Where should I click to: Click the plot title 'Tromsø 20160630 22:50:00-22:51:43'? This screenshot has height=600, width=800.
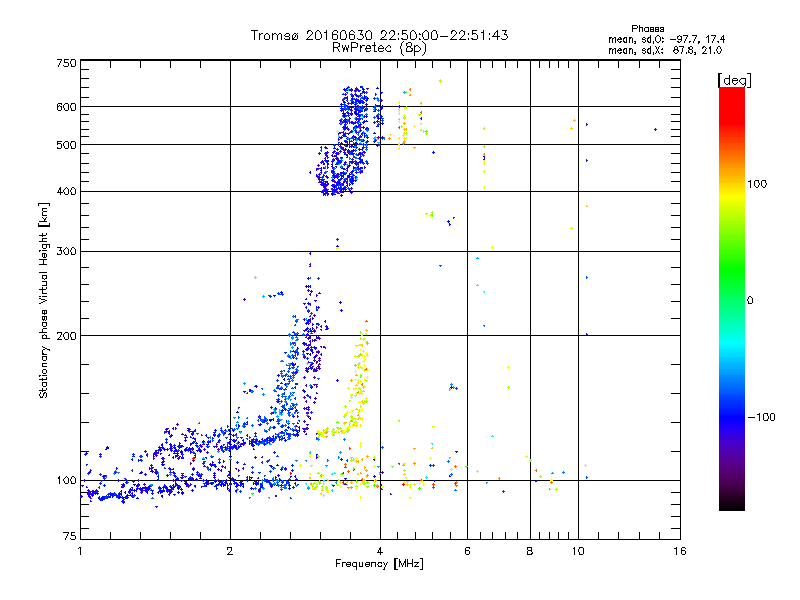pyautogui.click(x=380, y=35)
